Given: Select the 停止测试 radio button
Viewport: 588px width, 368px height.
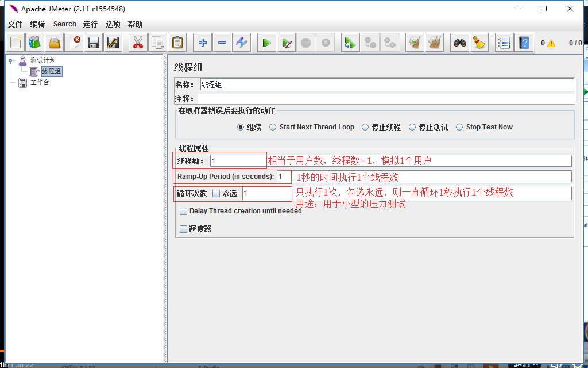Looking at the screenshot, I should tap(412, 127).
